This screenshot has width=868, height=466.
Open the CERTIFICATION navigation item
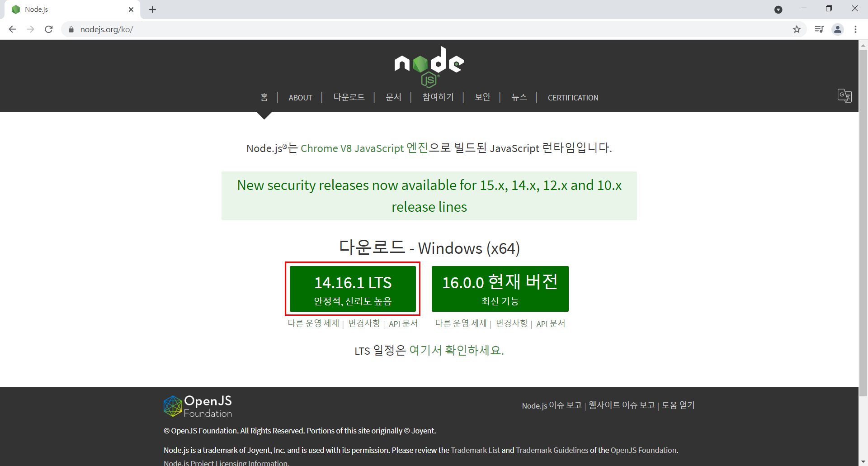coord(573,98)
